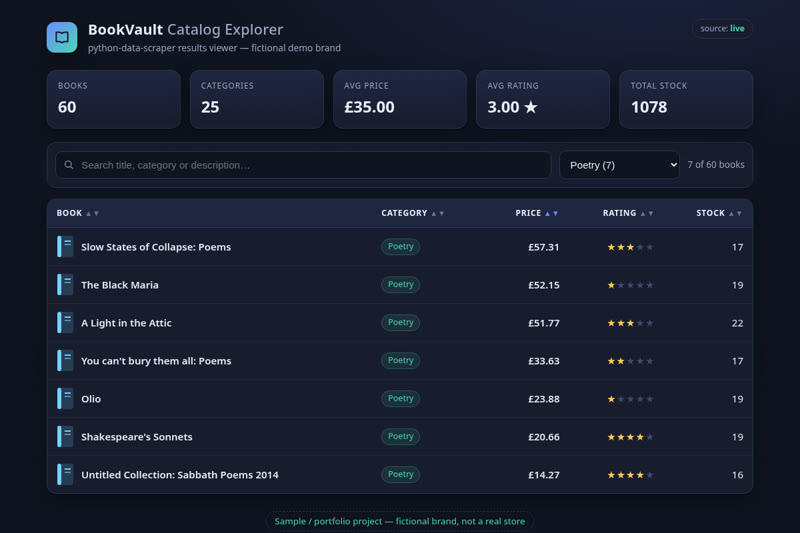Click star rating of A Light in the Attic
This screenshot has height=533, width=800.
[x=630, y=323]
